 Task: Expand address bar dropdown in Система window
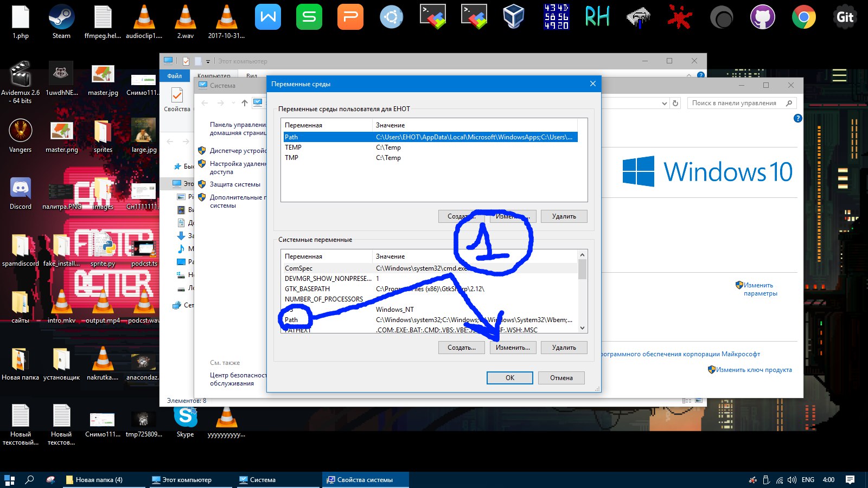[x=665, y=103]
